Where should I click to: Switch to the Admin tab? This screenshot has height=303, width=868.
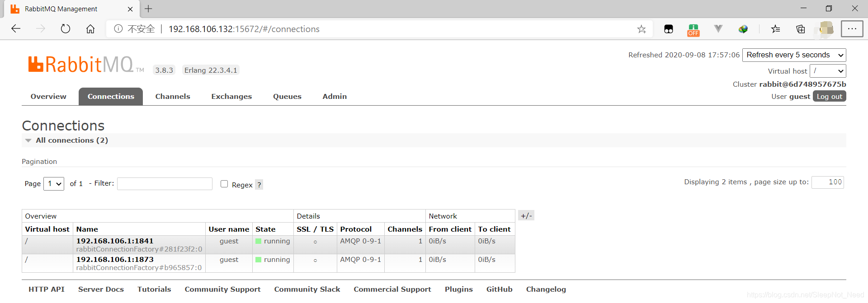point(335,97)
